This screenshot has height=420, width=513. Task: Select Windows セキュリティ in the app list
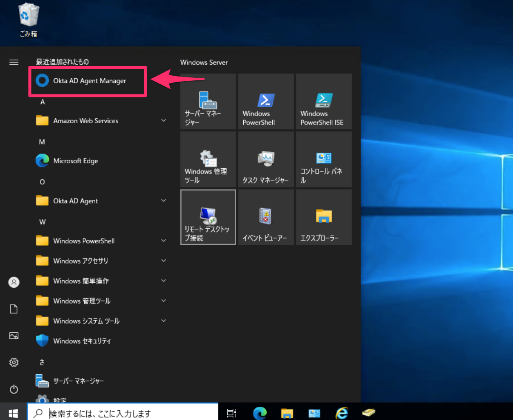[82, 341]
